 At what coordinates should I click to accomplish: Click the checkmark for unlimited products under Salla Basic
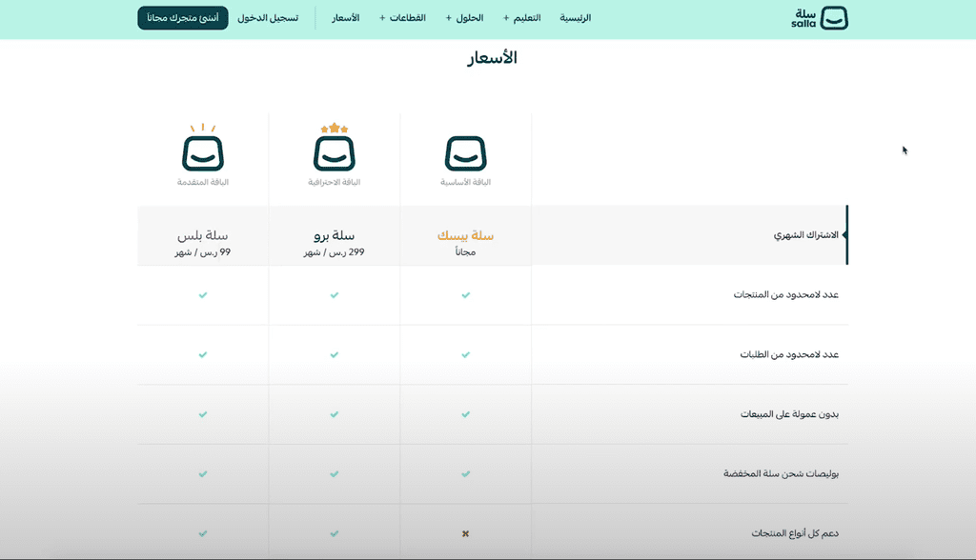pyautogui.click(x=465, y=295)
